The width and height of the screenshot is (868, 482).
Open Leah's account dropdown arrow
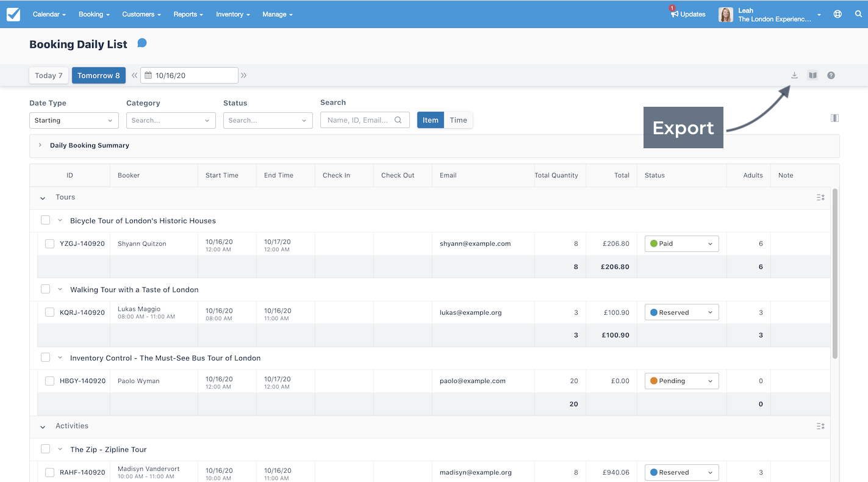[819, 15]
